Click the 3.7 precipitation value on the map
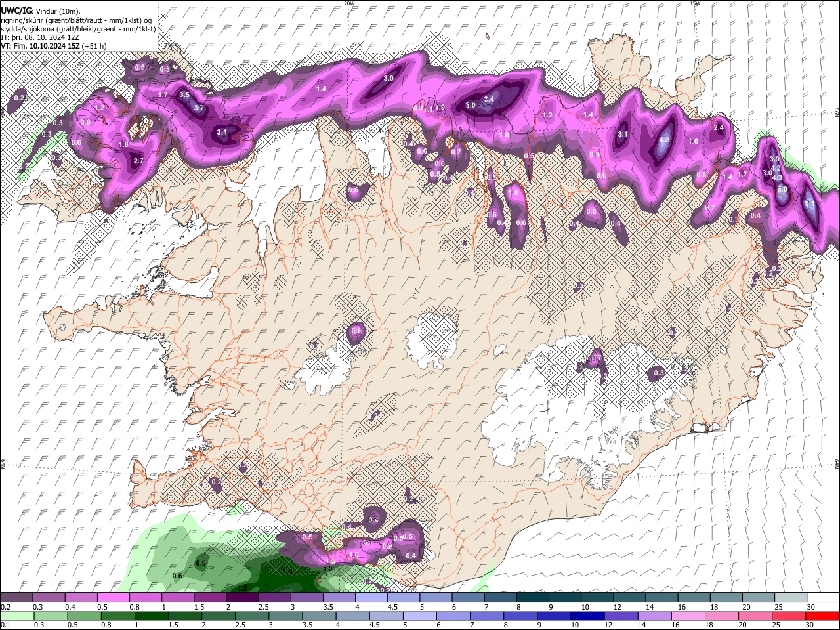Image resolution: width=840 pixels, height=630 pixels. [x=199, y=108]
